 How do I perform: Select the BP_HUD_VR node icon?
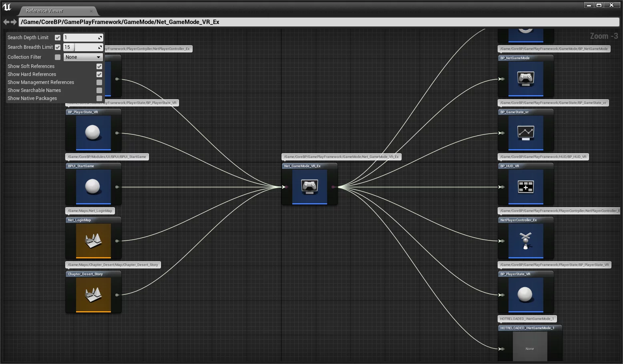point(526,186)
